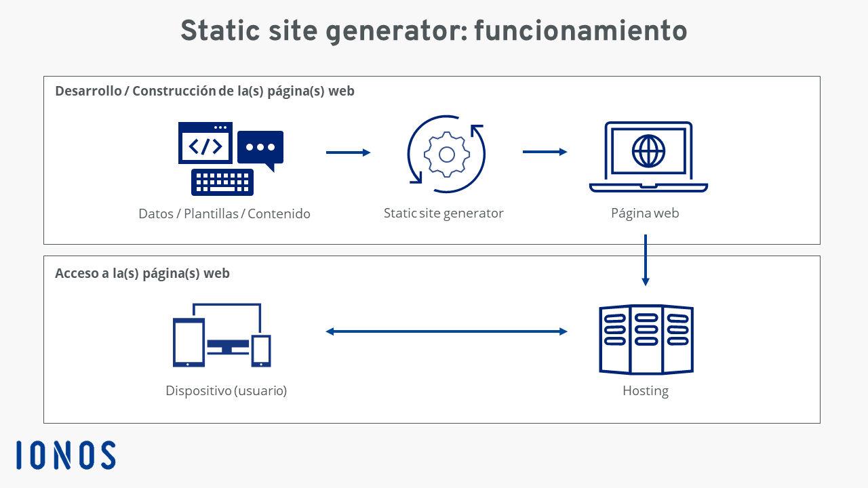Image resolution: width=868 pixels, height=488 pixels.
Task: Click the 'Dispositivo (usuario)' label
Action: 226,391
